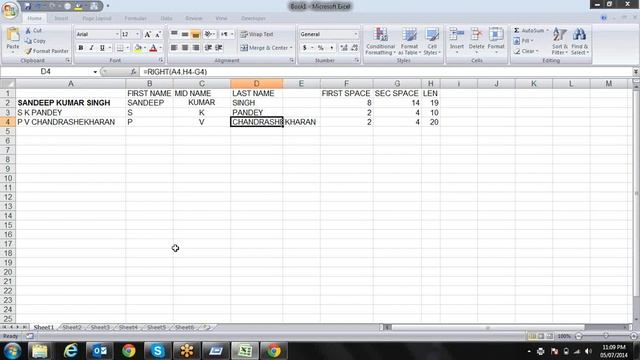Apply the dollar Accounting Number Format
Viewport: 640px width, 360px height.
pyautogui.click(x=304, y=48)
